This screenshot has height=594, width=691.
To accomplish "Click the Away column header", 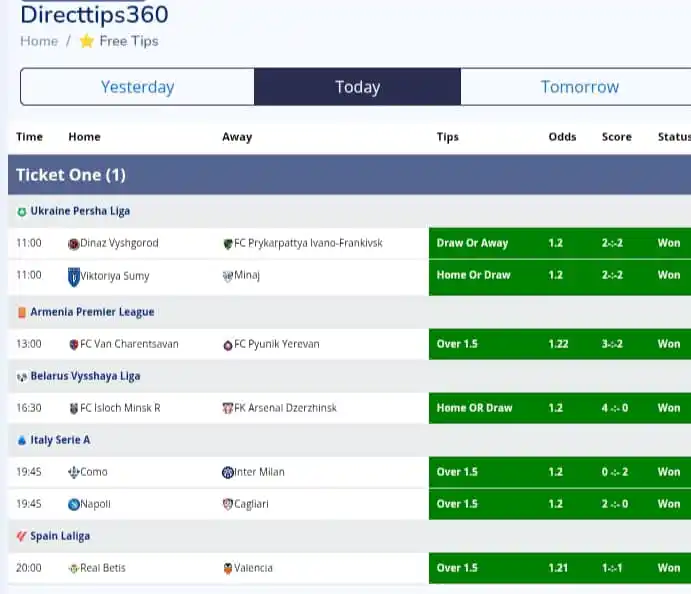I will tap(237, 137).
